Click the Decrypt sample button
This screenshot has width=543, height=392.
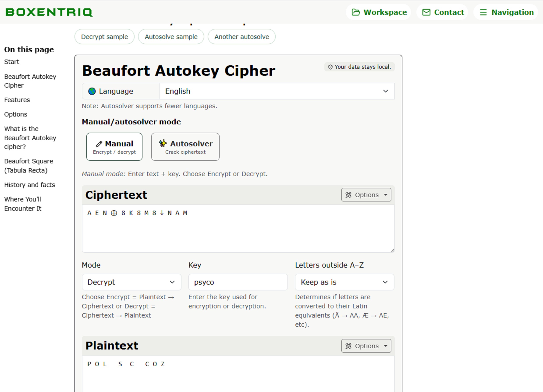pyautogui.click(x=104, y=37)
